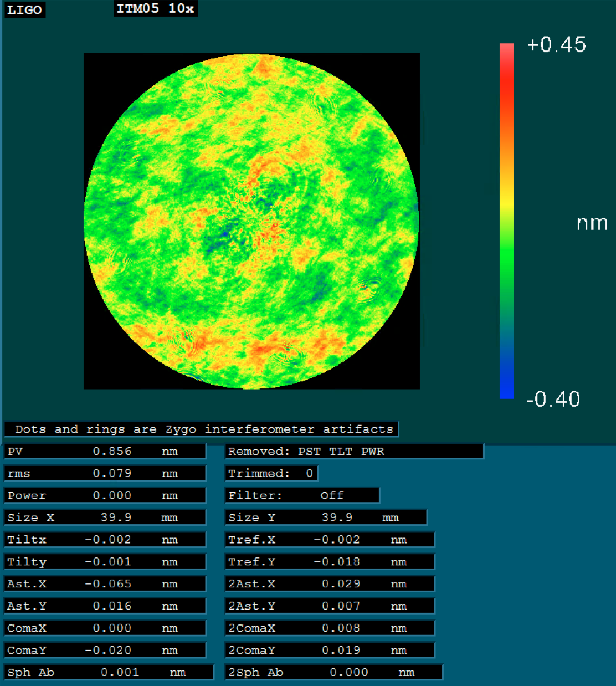Click the circular surface height map

point(251,222)
